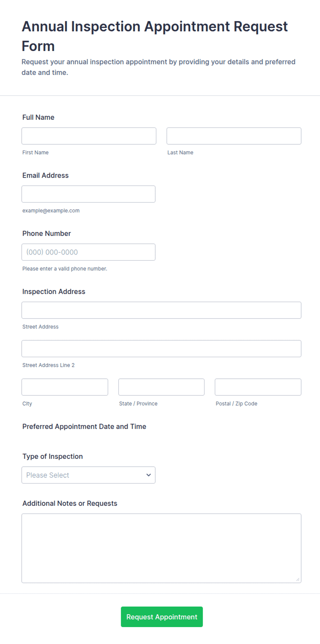320x644 pixels.
Task: Click the Email Address input box
Action: pyautogui.click(x=88, y=194)
